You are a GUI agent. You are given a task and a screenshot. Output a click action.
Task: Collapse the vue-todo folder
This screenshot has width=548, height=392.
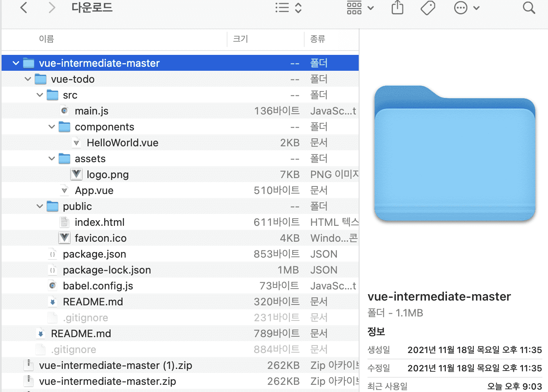(x=28, y=79)
